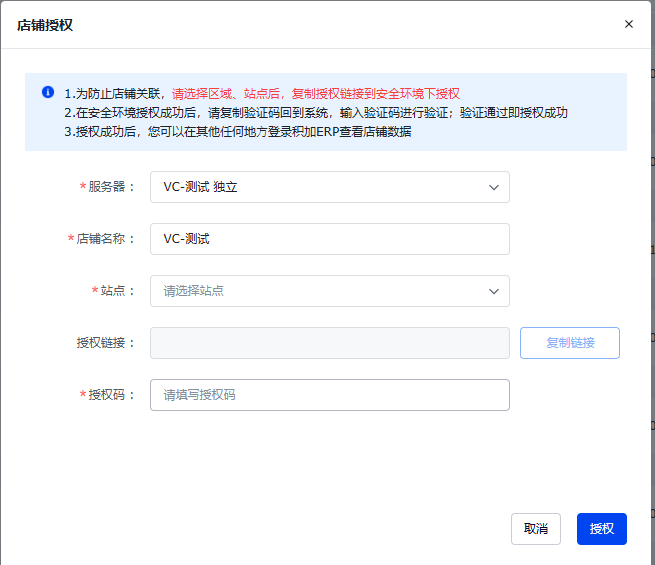Click notice line 2 about 验证码

pyautogui.click(x=316, y=112)
